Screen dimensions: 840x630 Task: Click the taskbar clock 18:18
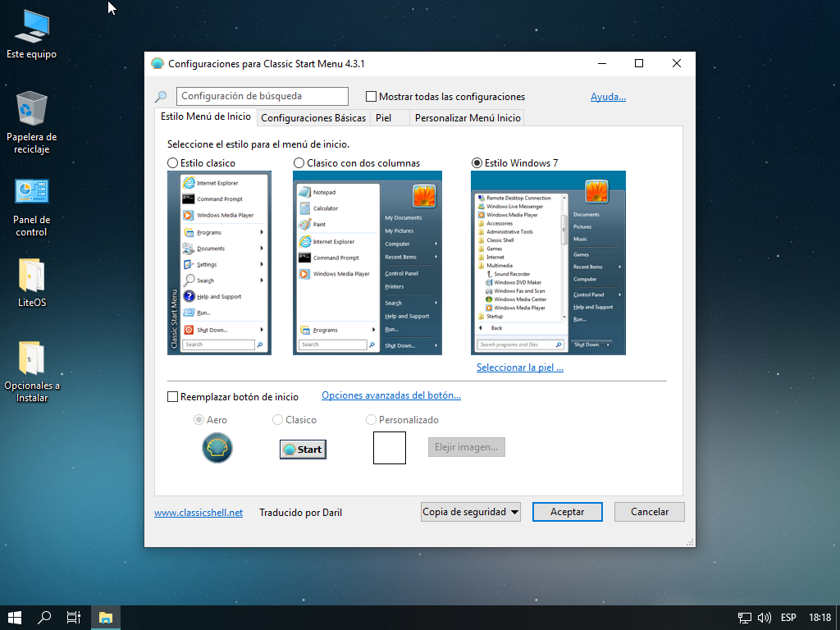click(819, 618)
